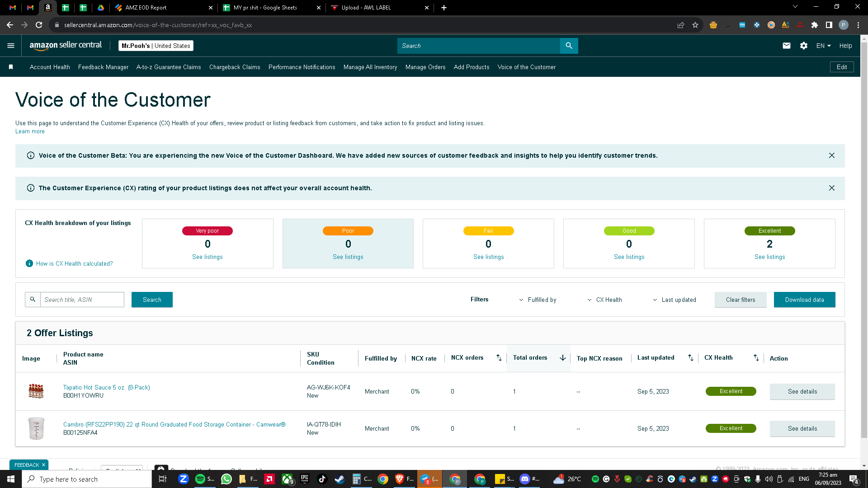Open the Seller Central hamburger menu
Viewport: 868px width, 488px height.
coord(11,46)
